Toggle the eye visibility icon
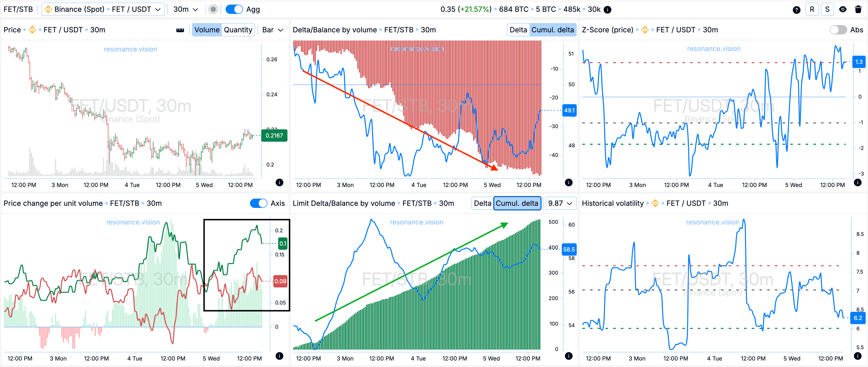This screenshot has width=868, height=367. click(842, 9)
